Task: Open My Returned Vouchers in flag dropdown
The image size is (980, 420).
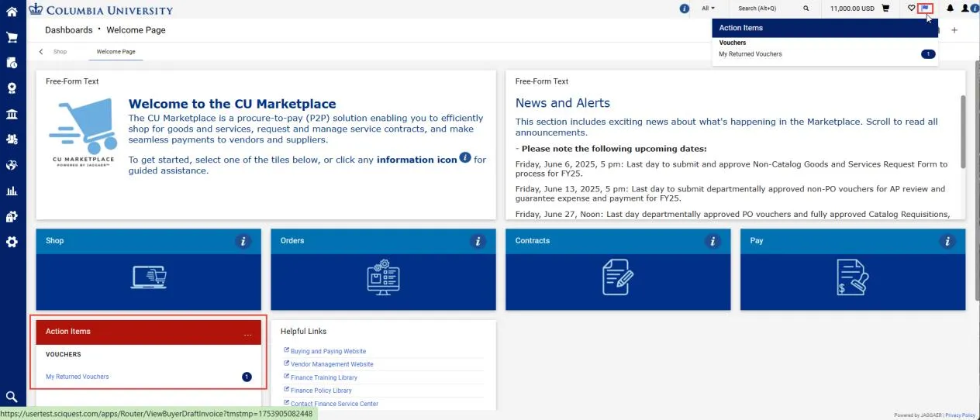Action: [x=751, y=54]
